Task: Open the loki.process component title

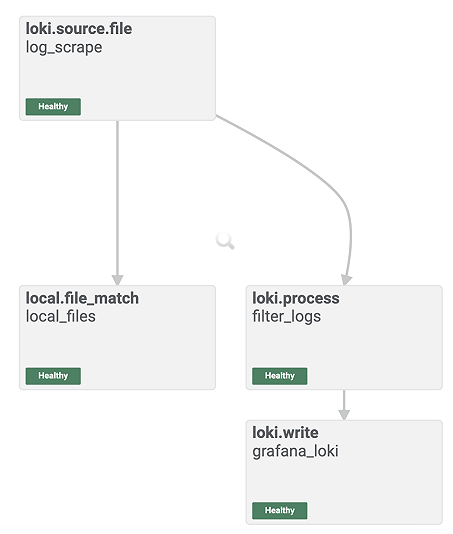Action: (x=296, y=298)
